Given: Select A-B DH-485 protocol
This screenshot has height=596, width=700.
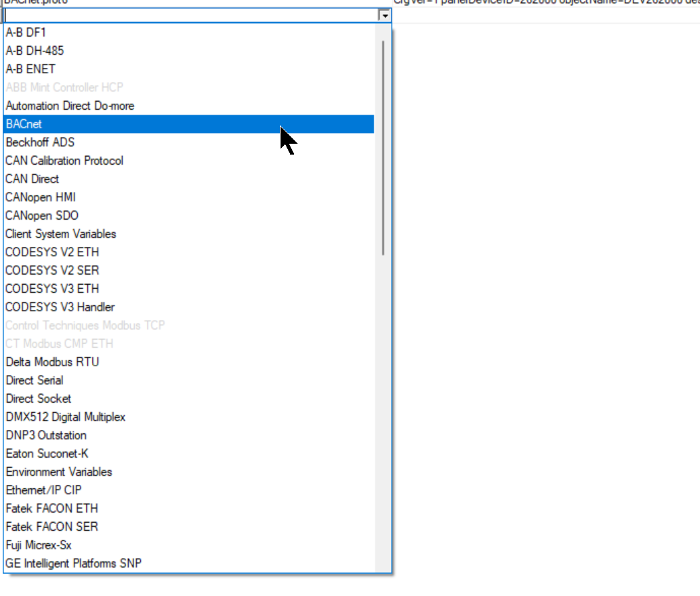Looking at the screenshot, I should pos(189,50).
